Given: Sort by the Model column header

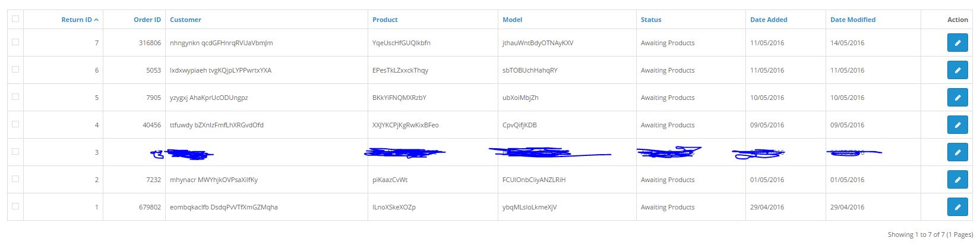Looking at the screenshot, I should 513,20.
